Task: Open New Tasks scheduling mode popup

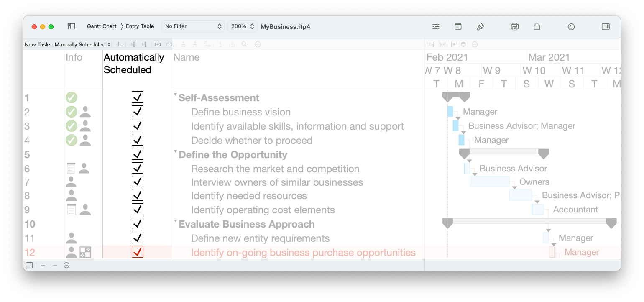Action: tap(68, 44)
